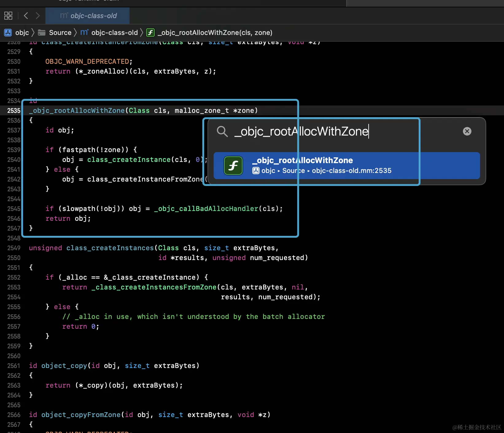Clear the Open Quickly search text

[467, 131]
